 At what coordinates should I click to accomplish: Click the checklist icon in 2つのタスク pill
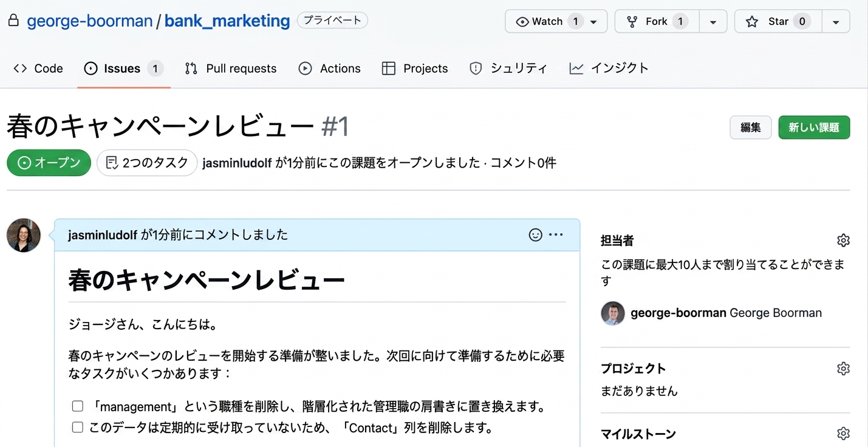(112, 163)
